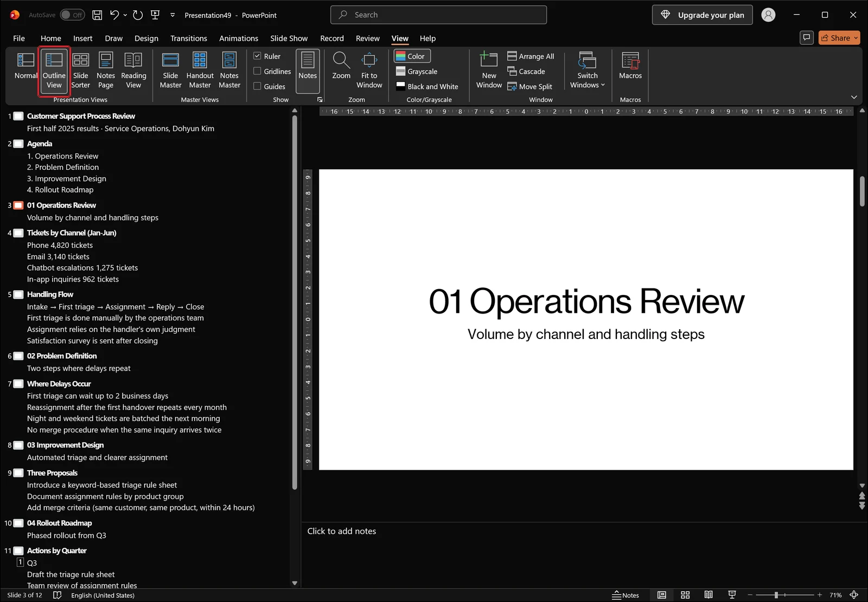Start slideshow from beginning in title bar
Image resolution: width=868 pixels, height=602 pixels.
[x=155, y=15]
